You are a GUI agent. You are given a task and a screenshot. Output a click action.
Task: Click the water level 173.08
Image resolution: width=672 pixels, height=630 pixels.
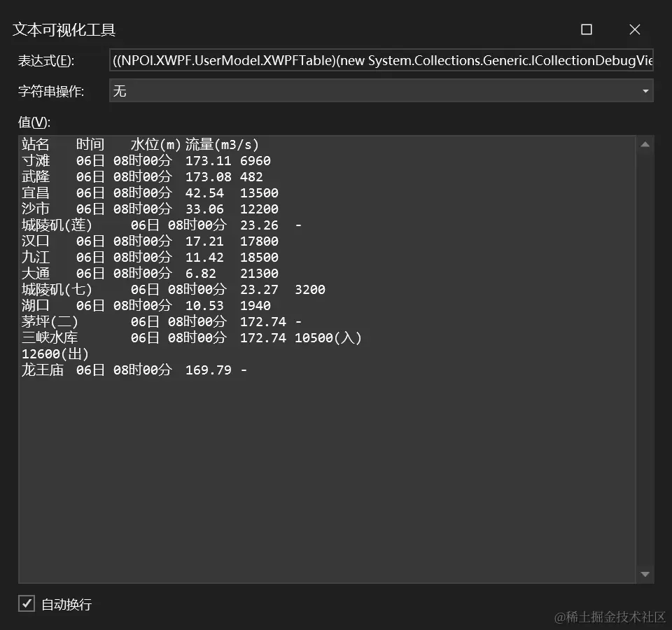coord(209,176)
